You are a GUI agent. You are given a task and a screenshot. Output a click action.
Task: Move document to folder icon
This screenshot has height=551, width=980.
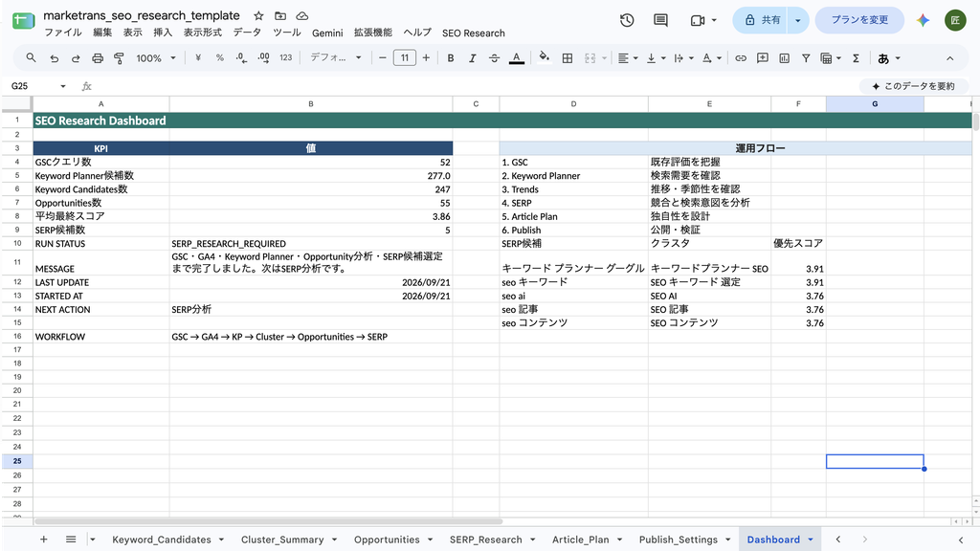280,15
